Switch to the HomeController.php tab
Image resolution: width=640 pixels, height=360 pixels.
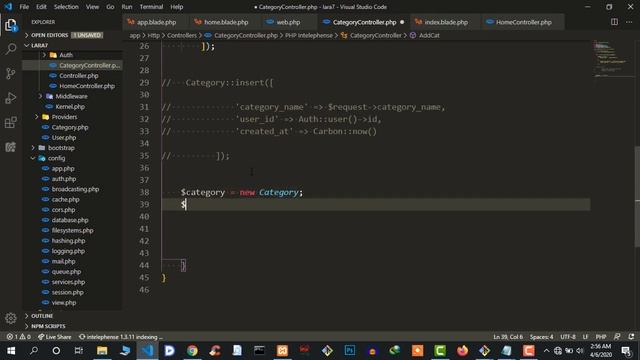pos(523,22)
